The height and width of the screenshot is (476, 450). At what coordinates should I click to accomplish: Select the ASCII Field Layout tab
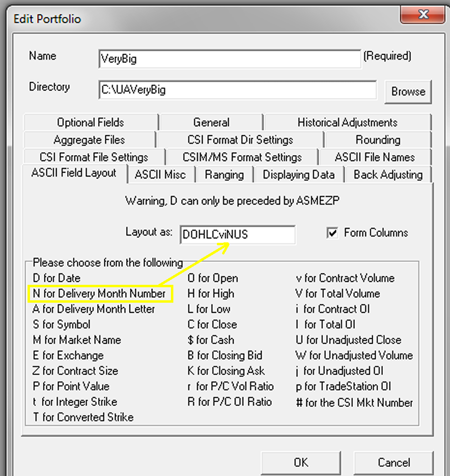[73, 174]
